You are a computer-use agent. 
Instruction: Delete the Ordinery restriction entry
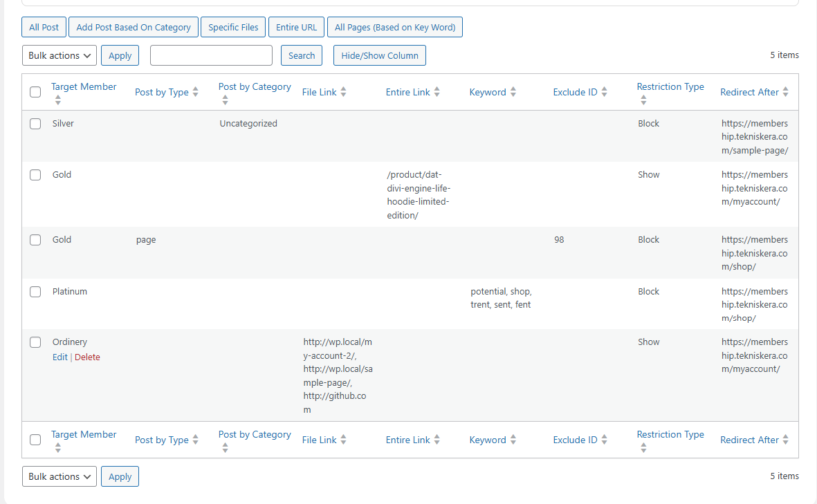click(87, 357)
